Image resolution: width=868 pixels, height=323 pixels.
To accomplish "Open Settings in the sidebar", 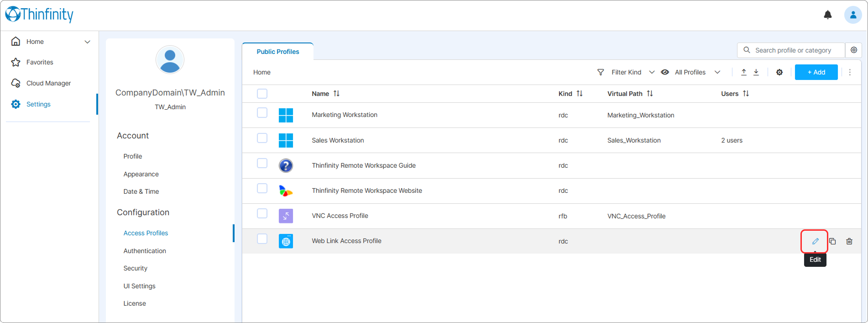I will click(x=38, y=104).
